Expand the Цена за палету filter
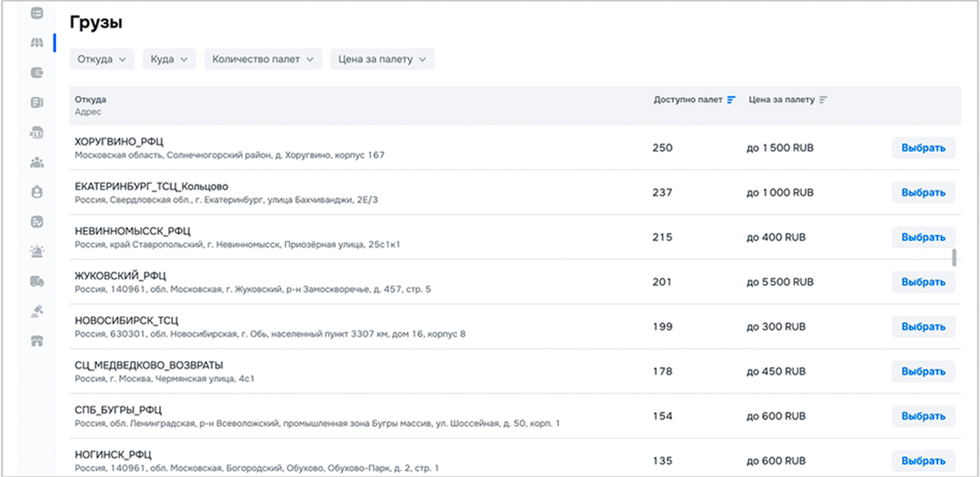Image resolution: width=980 pixels, height=477 pixels. 382,59
